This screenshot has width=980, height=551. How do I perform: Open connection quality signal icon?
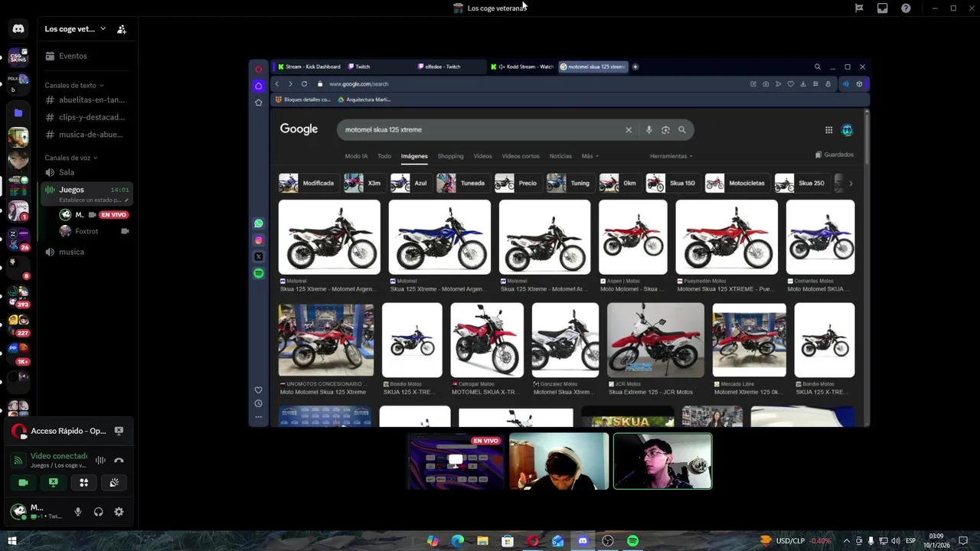click(x=18, y=461)
